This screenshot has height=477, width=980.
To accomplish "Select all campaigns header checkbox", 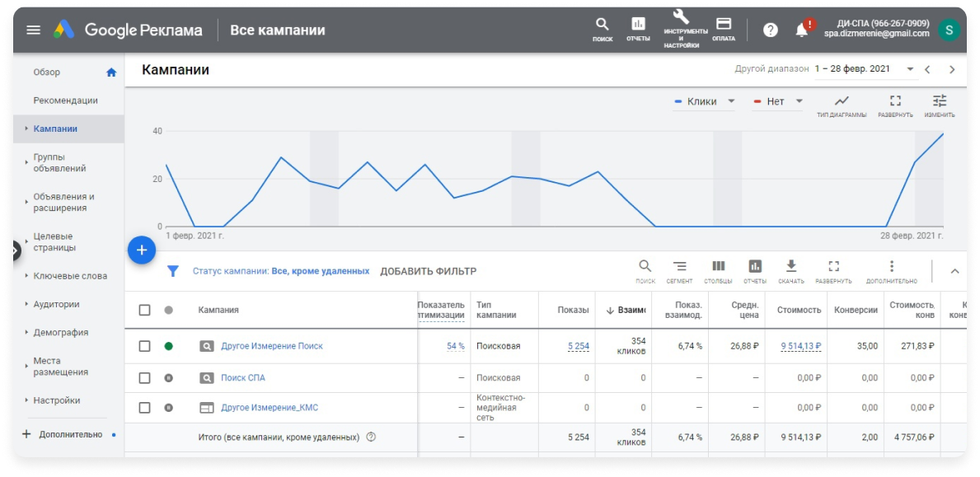I will point(144,310).
